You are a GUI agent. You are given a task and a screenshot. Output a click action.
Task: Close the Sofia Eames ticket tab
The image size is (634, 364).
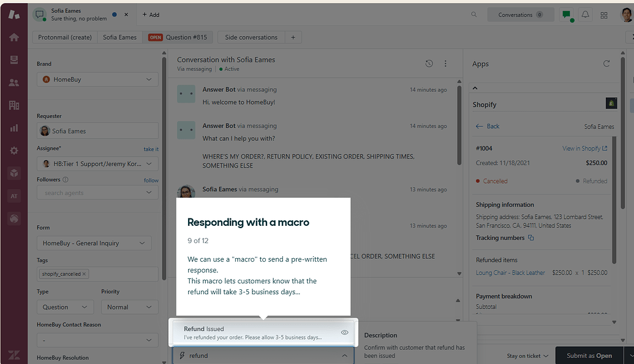(x=126, y=15)
